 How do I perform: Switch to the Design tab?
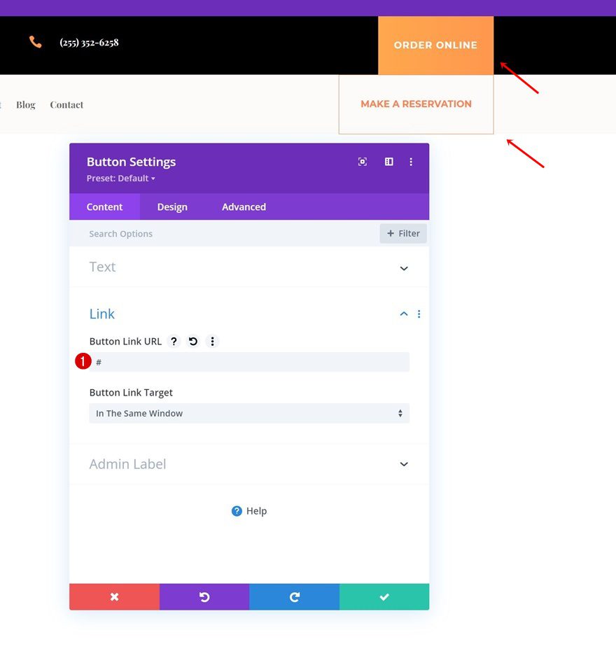click(x=172, y=207)
